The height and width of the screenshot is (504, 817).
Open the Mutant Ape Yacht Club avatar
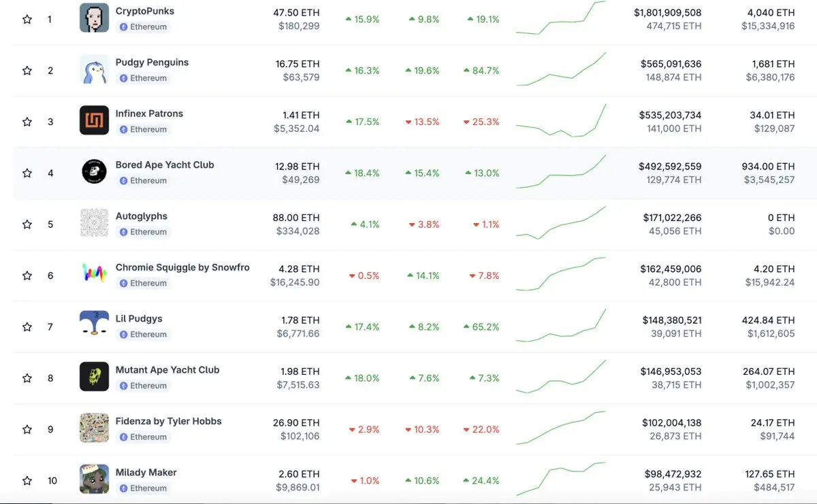(x=94, y=377)
